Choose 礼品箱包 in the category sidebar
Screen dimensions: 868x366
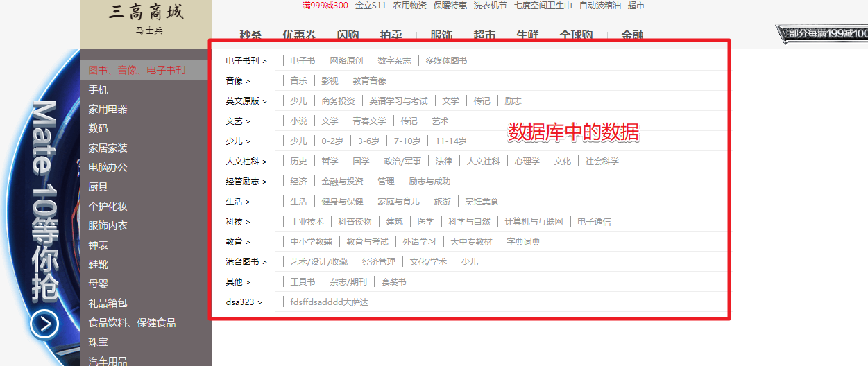click(x=108, y=303)
